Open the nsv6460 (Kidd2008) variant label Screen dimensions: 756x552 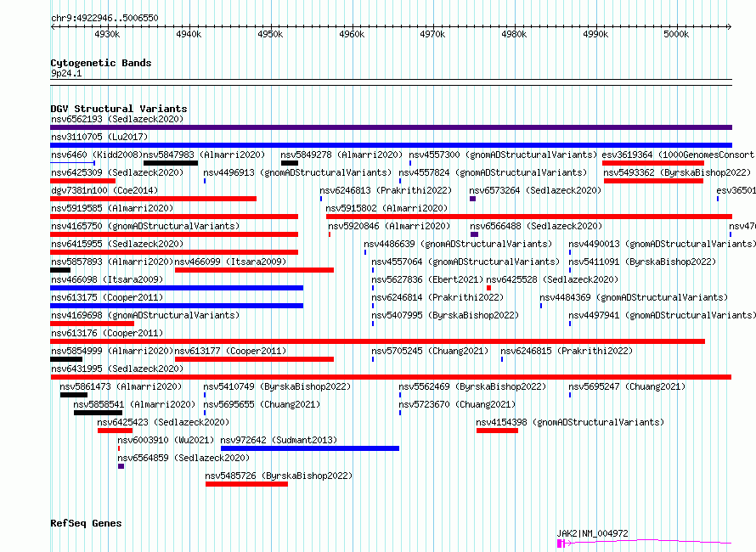pyautogui.click(x=97, y=155)
